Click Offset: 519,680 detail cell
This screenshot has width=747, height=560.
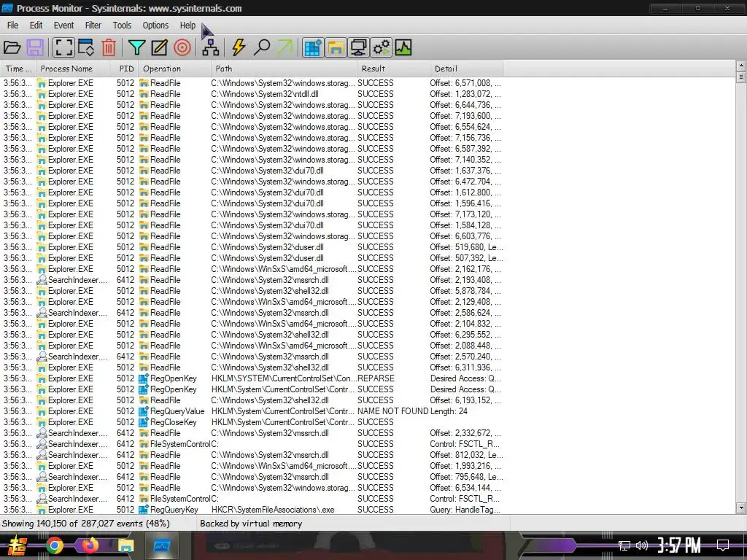coord(466,247)
